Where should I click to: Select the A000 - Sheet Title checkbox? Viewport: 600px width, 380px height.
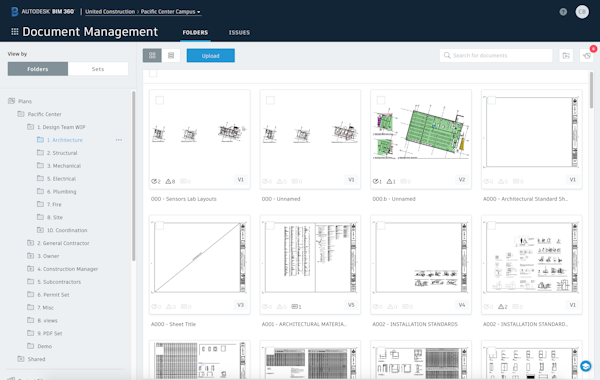(160, 226)
